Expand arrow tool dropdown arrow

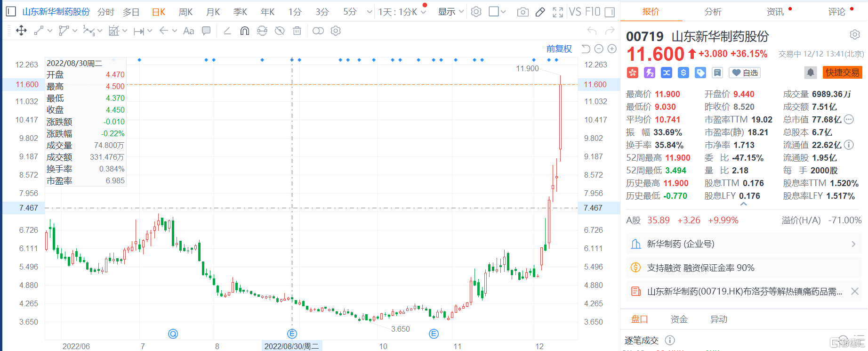(x=175, y=31)
